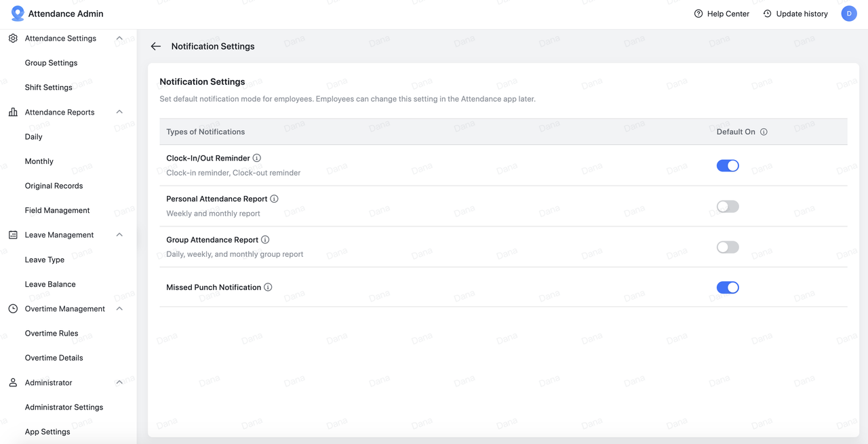Click the info icon next to Default On
Image resolution: width=868 pixels, height=444 pixels.
point(764,132)
